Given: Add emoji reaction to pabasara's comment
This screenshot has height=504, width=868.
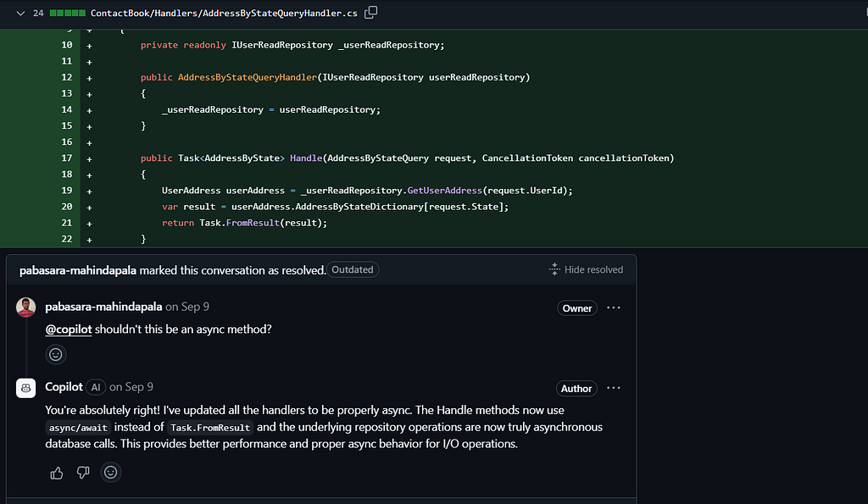Looking at the screenshot, I should coord(56,354).
